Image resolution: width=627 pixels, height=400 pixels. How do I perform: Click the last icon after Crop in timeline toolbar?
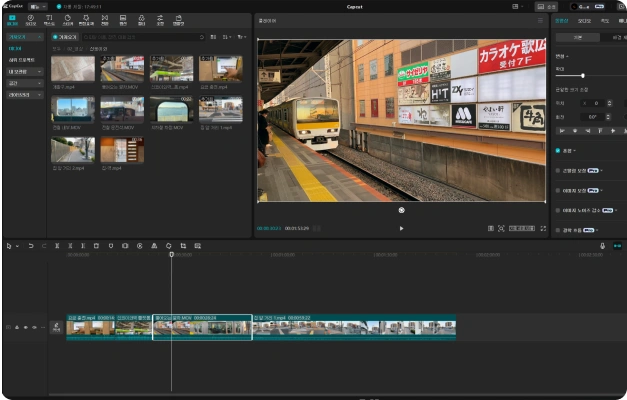click(198, 246)
